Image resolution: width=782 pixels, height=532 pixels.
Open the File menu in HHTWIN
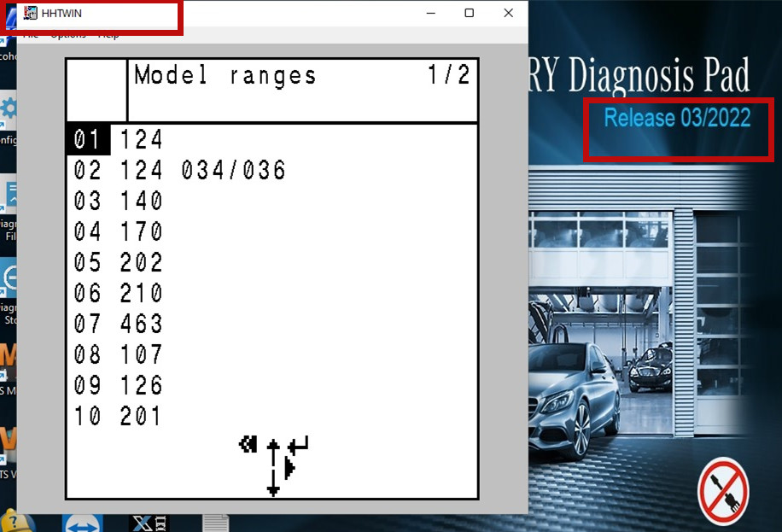31,35
